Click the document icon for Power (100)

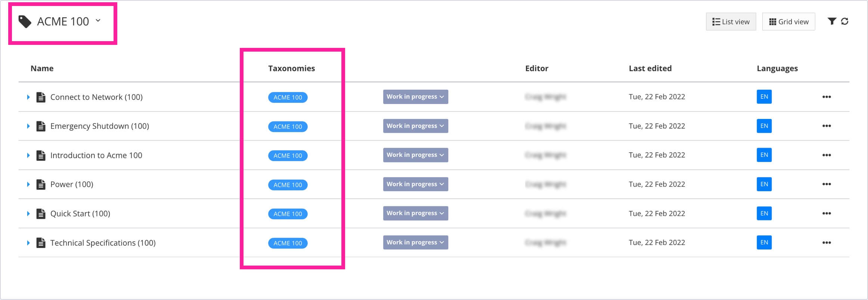coord(41,184)
